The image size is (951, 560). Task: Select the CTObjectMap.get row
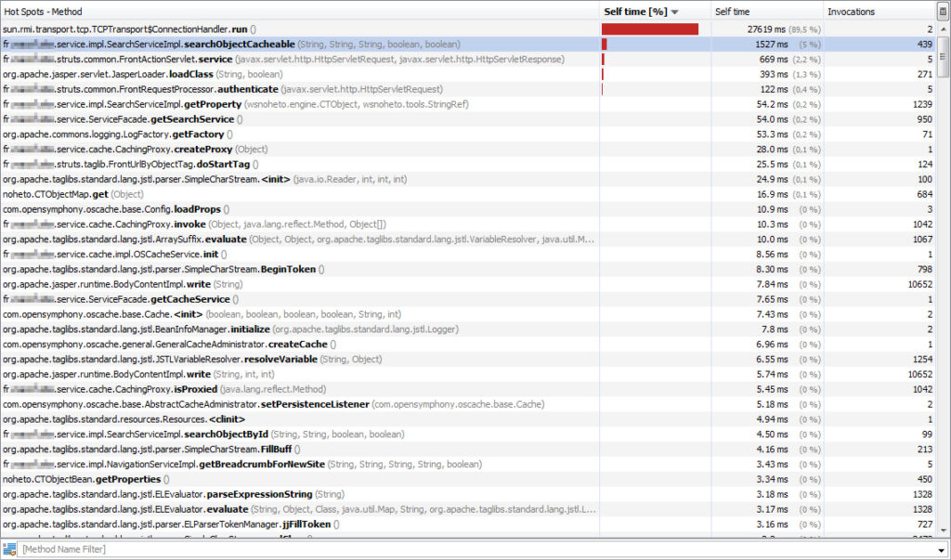(468, 194)
